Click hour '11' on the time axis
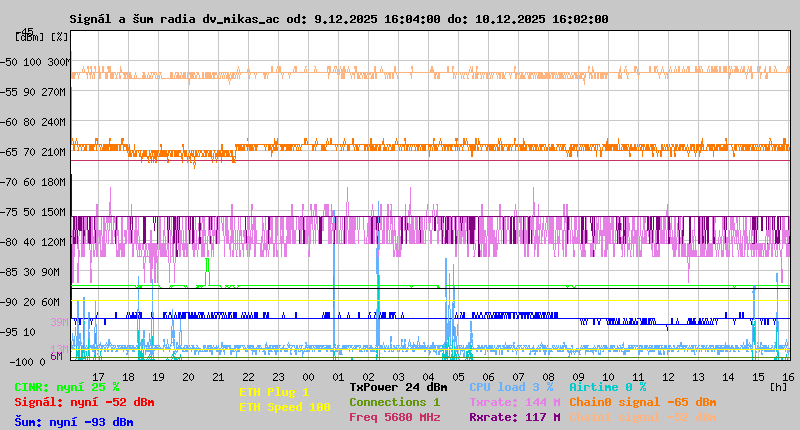The image size is (800, 430). point(639,377)
